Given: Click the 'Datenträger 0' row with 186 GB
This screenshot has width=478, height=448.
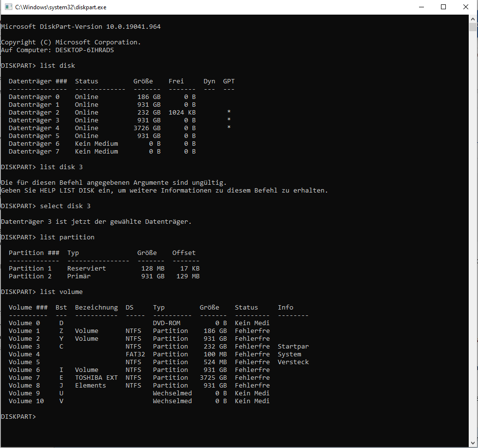Looking at the screenshot, I should tap(102, 97).
